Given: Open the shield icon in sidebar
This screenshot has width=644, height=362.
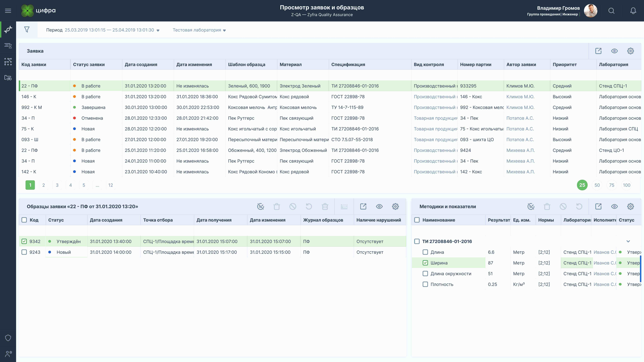Looking at the screenshot, I should [8, 338].
